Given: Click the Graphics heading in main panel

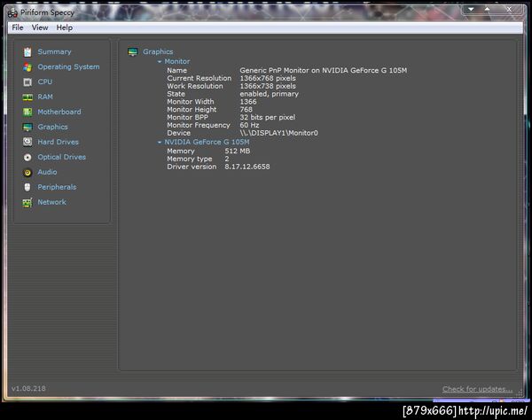Looking at the screenshot, I should [x=158, y=52].
